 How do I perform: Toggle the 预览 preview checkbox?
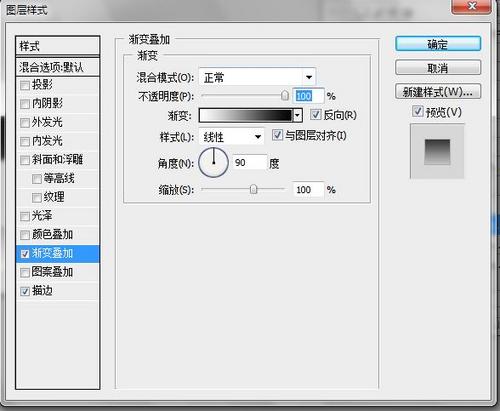[417, 111]
